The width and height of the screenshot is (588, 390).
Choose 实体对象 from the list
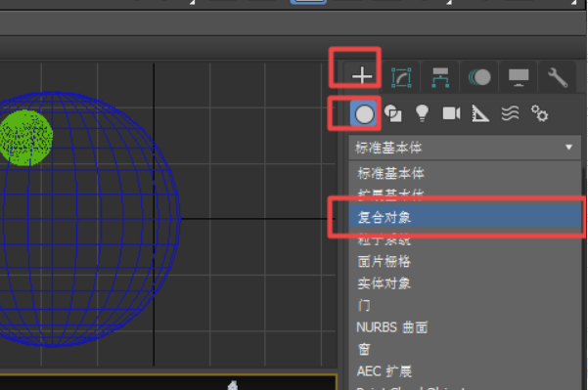(x=465, y=283)
